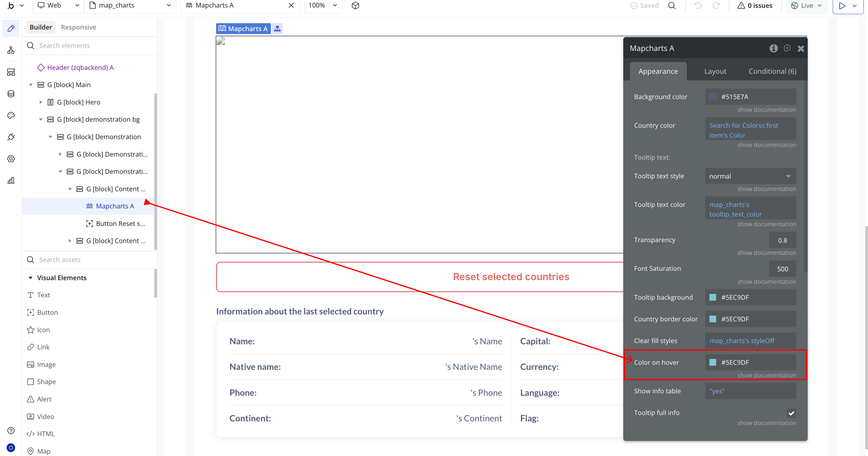The height and width of the screenshot is (456, 868).
Task: Switch to the Responsive tab
Action: pos(78,27)
